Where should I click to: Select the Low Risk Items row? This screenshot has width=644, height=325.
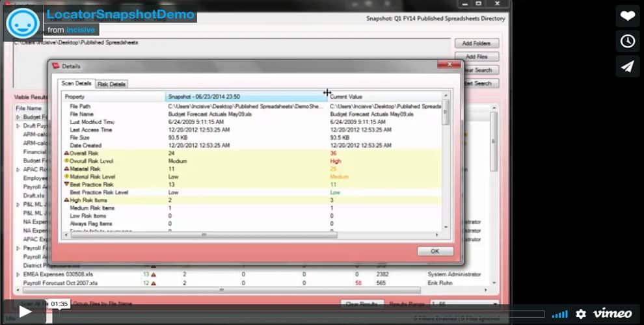252,216
